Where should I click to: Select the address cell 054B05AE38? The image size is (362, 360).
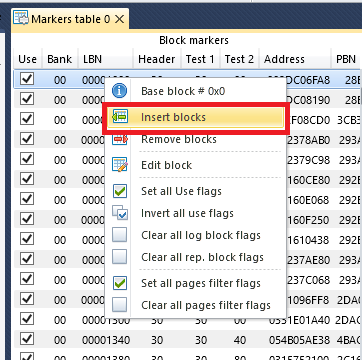coord(299,340)
